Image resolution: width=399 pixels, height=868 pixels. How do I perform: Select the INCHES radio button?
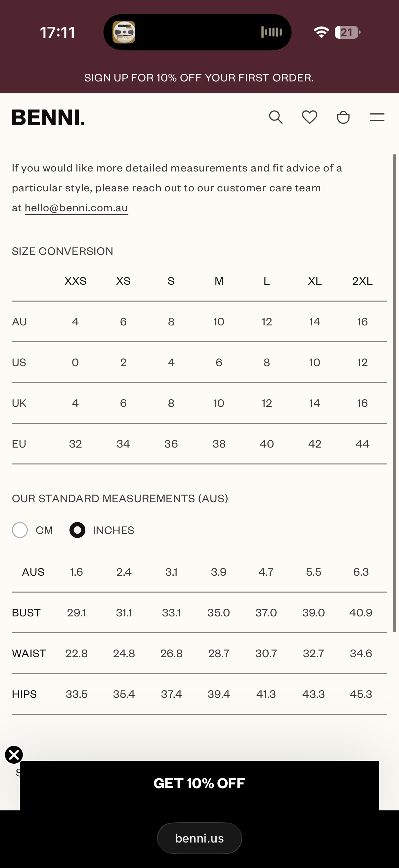pyautogui.click(x=77, y=530)
